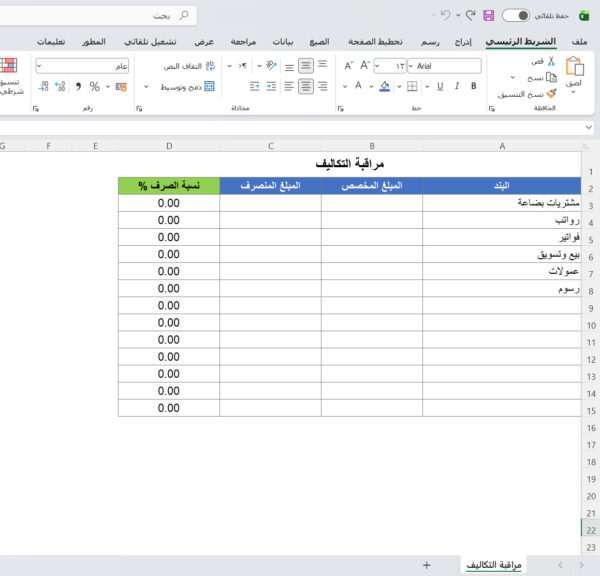Switch to the Review (مراجعة) tab
Screen dimensions: 600x576
242,42
